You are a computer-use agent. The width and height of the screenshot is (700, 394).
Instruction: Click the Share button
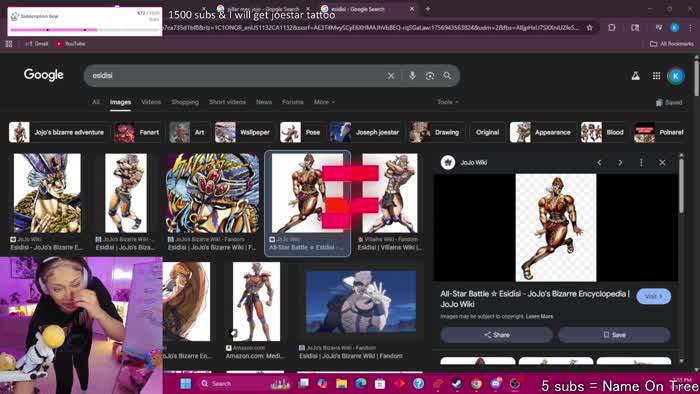pyautogui.click(x=496, y=335)
